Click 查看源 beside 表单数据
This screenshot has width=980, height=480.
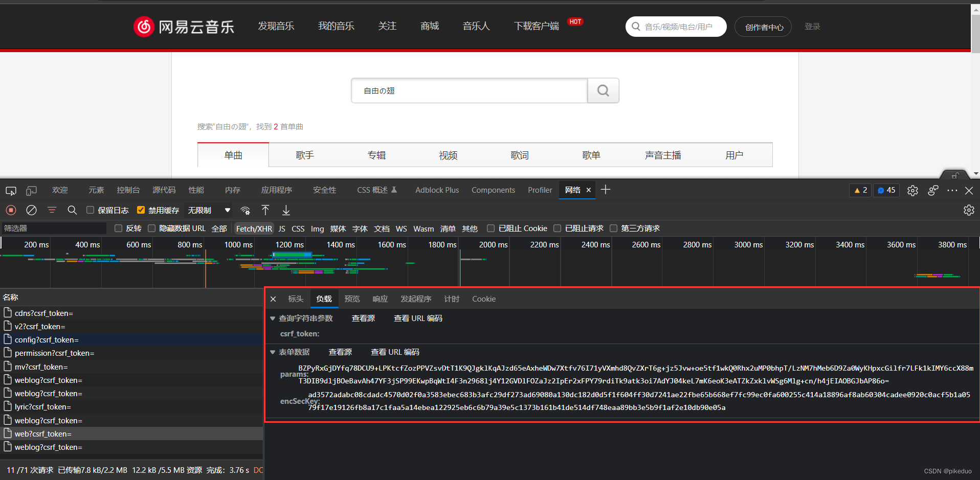click(340, 352)
